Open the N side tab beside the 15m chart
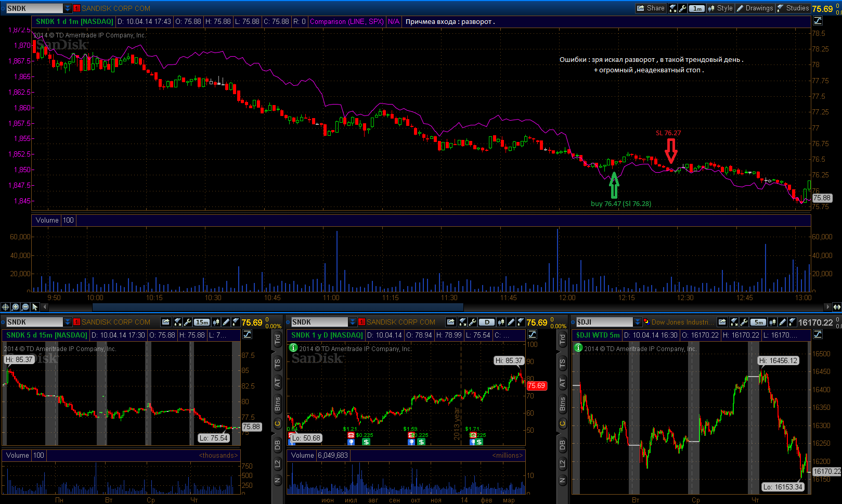Image resolution: width=842 pixels, height=504 pixels. [x=277, y=481]
